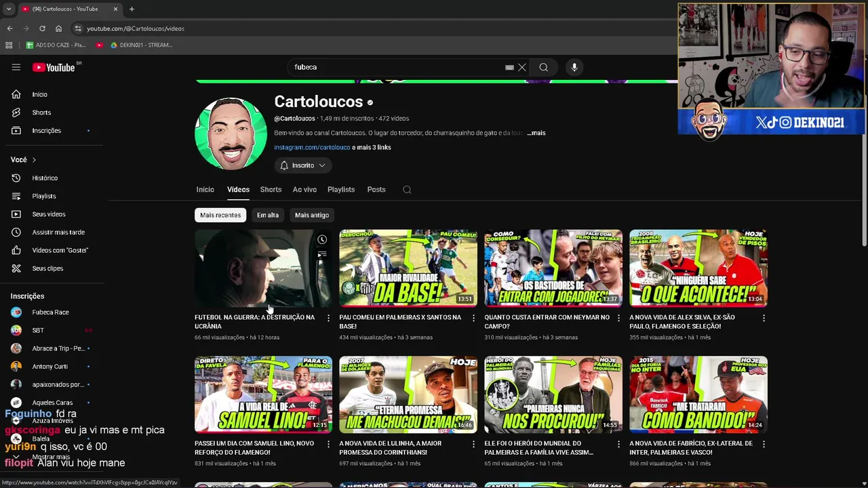Open the YouTube hamburger guide menu

pyautogui.click(x=16, y=67)
